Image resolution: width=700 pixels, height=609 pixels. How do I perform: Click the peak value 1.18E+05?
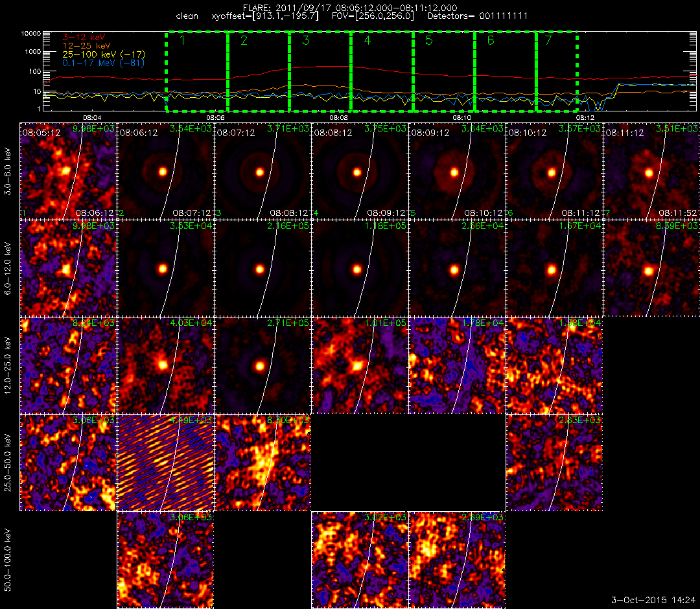click(385, 225)
